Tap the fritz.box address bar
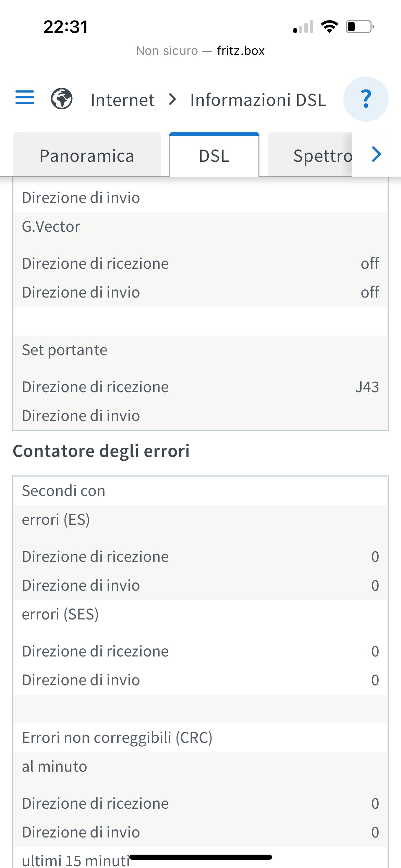This screenshot has width=401, height=868. pyautogui.click(x=200, y=51)
